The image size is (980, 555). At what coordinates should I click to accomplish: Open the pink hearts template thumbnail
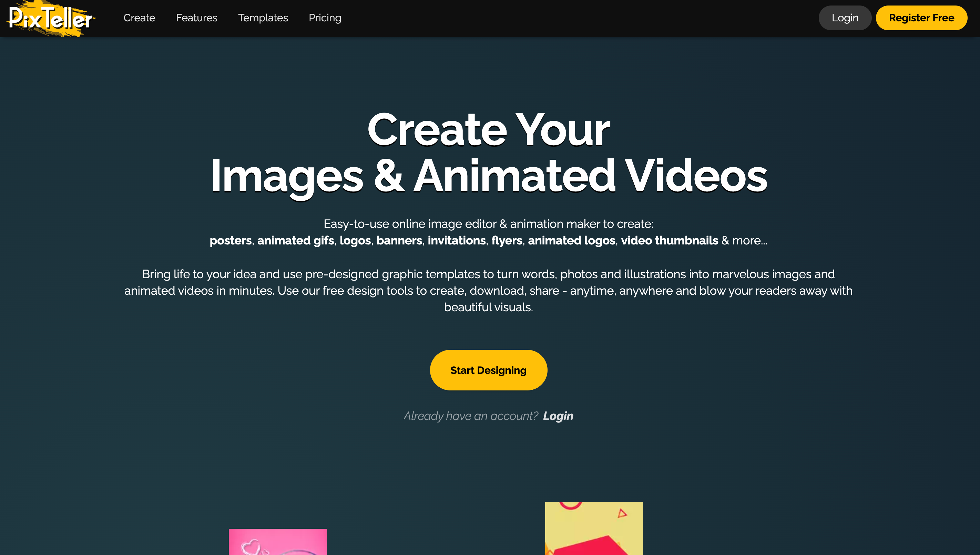tap(277, 542)
